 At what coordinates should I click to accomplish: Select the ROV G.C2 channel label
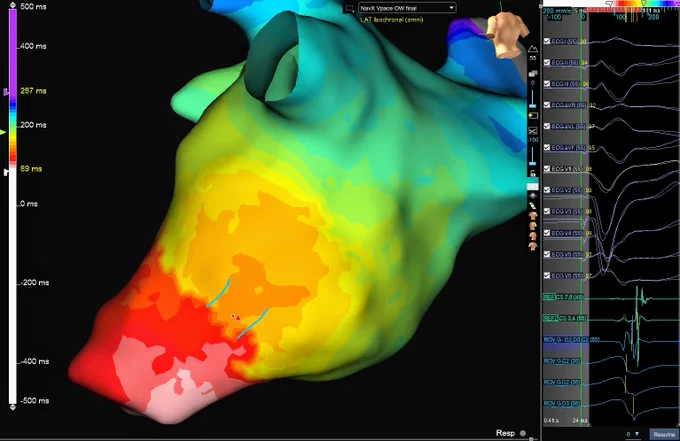click(562, 361)
